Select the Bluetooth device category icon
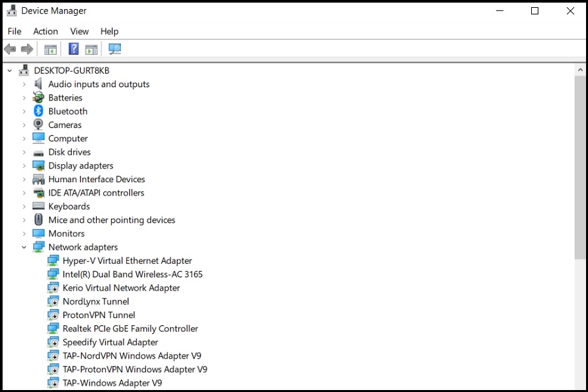The width and height of the screenshot is (588, 392). pyautogui.click(x=37, y=111)
